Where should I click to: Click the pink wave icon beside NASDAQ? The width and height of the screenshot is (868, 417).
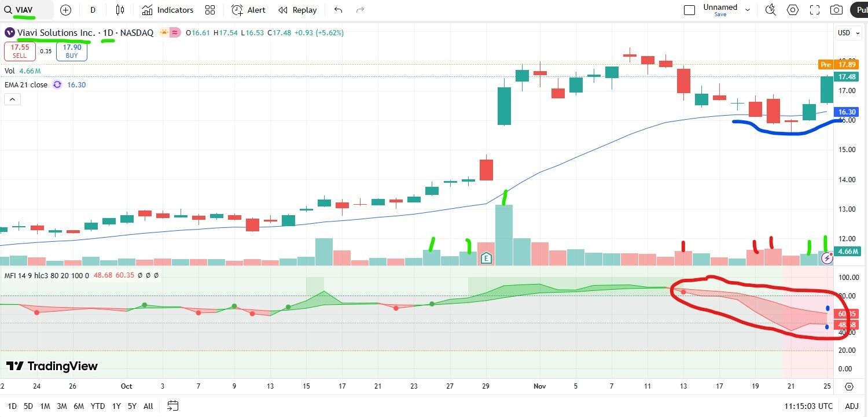click(x=174, y=33)
